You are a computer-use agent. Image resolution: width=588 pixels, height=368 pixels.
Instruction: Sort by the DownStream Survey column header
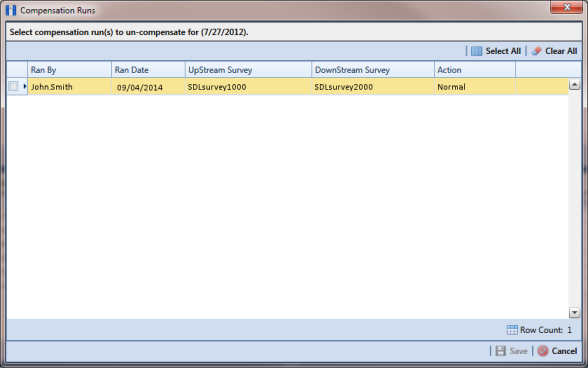[373, 70]
